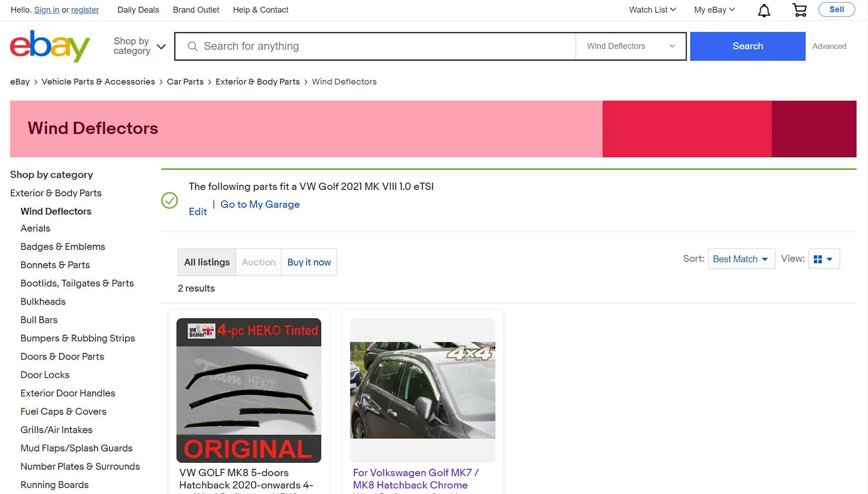Open the HEKO Tinted deflector thumbnail
868x494 pixels.
point(249,390)
